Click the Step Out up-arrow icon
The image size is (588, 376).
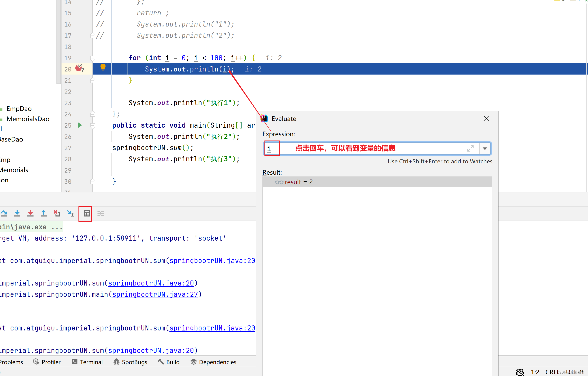44,213
